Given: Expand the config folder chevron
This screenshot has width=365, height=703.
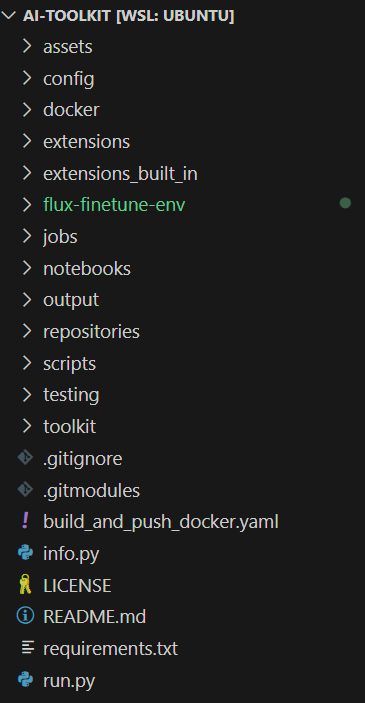Looking at the screenshot, I should (x=27, y=78).
